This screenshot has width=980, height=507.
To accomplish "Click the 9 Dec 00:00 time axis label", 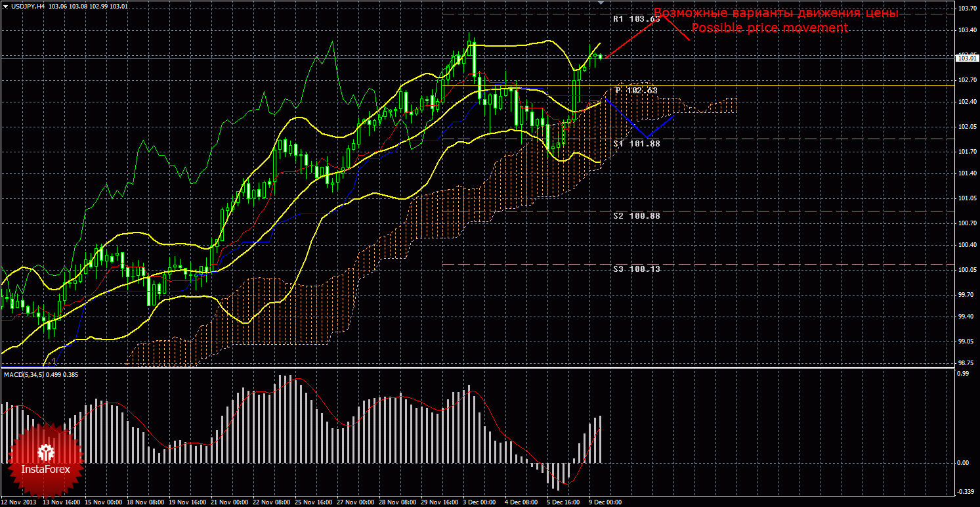I will [x=606, y=502].
